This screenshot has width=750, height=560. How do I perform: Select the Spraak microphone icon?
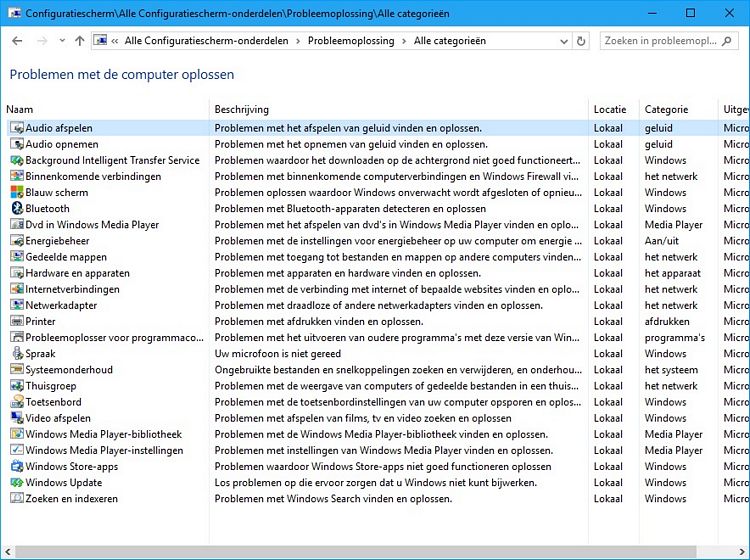17,353
